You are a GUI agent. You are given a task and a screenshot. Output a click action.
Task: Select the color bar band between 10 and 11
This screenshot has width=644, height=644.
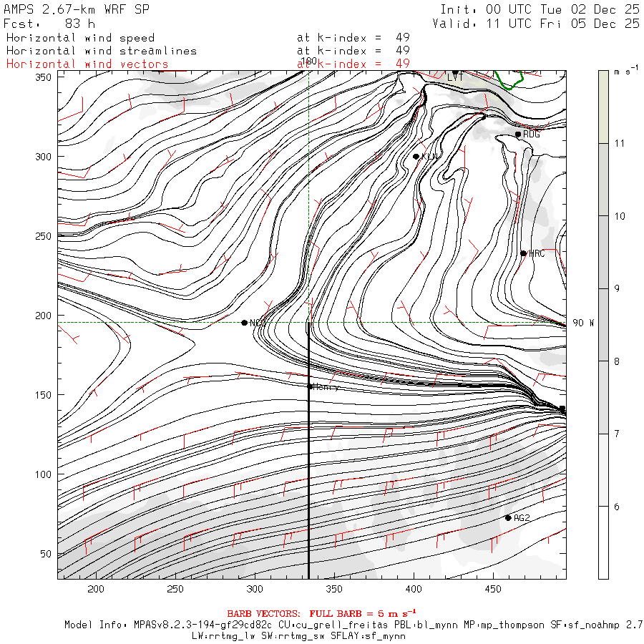(603, 180)
